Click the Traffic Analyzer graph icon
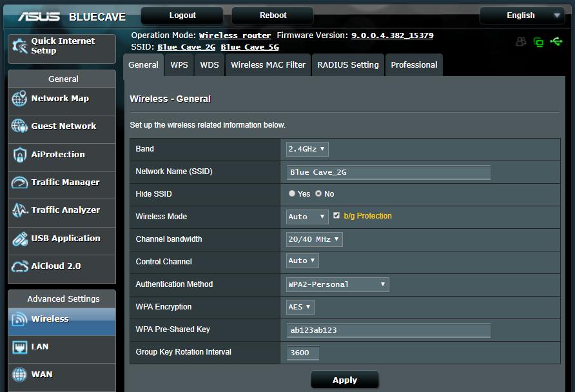Image resolution: width=575 pixels, height=392 pixels. (x=19, y=210)
